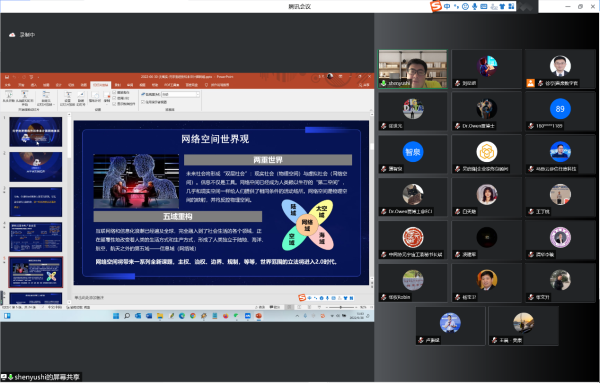The width and height of the screenshot is (600, 383).
Task: Switch to Slide Sorter view icon
Action: tap(300, 307)
